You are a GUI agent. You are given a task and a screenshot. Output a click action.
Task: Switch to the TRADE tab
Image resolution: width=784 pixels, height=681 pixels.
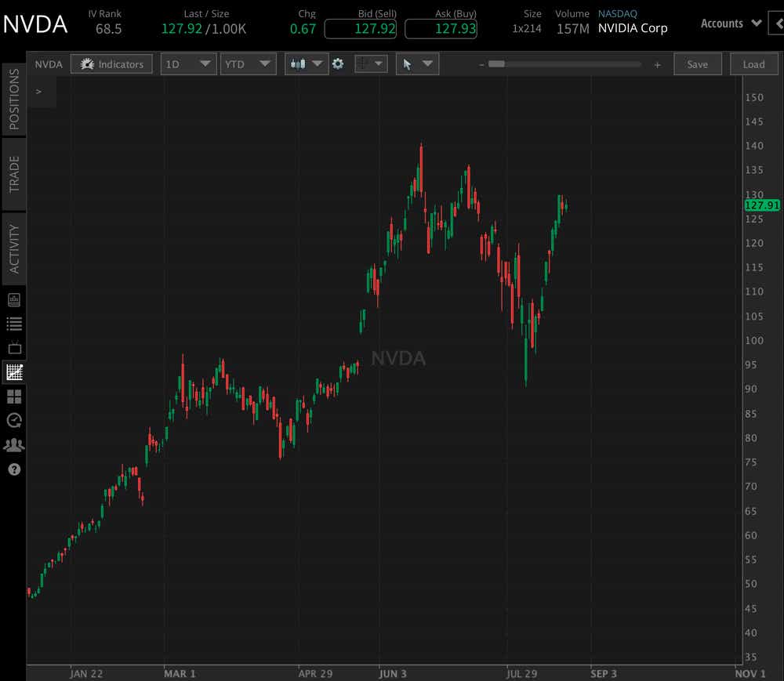pyautogui.click(x=13, y=174)
